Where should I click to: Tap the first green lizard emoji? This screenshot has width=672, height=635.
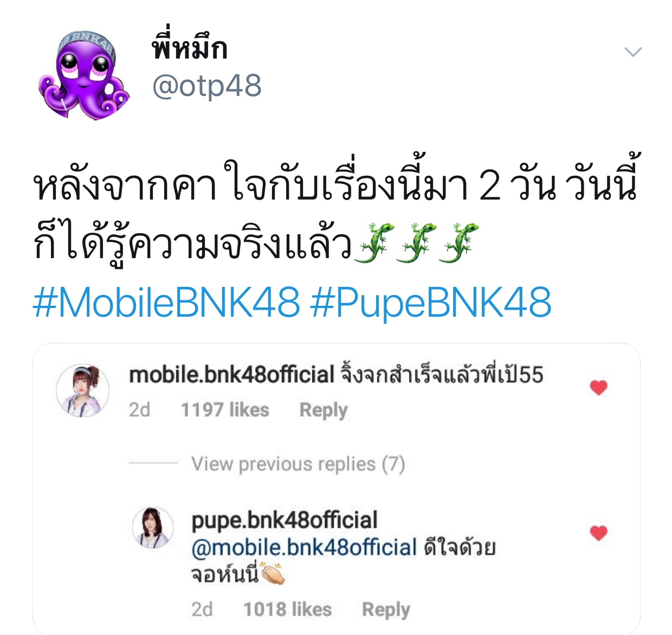[x=373, y=242]
